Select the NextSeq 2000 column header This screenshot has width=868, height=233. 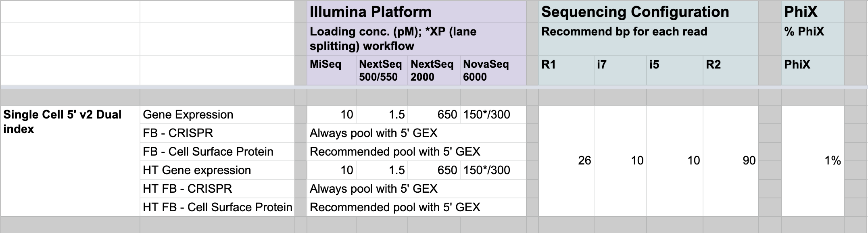434,70
